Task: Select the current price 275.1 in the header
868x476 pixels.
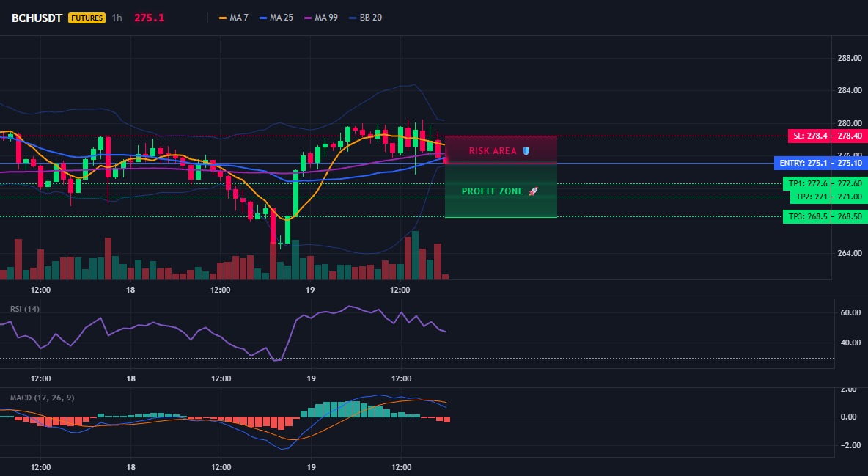Action: coord(150,18)
